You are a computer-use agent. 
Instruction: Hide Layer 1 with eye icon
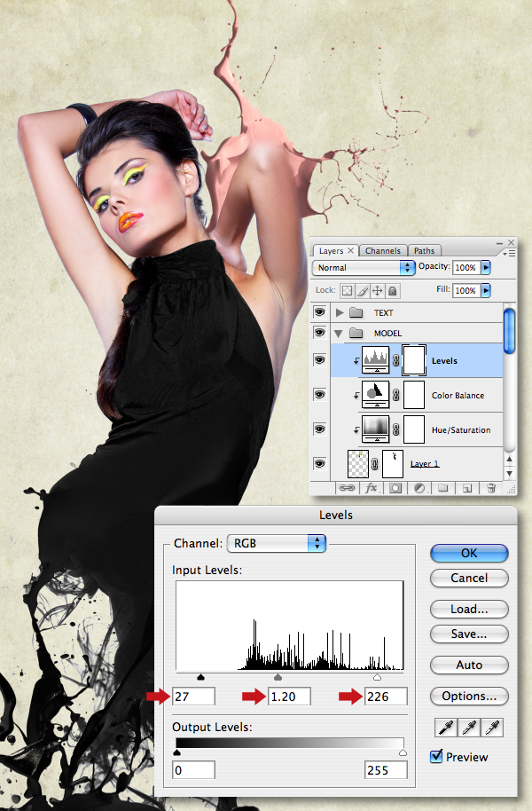(x=320, y=463)
